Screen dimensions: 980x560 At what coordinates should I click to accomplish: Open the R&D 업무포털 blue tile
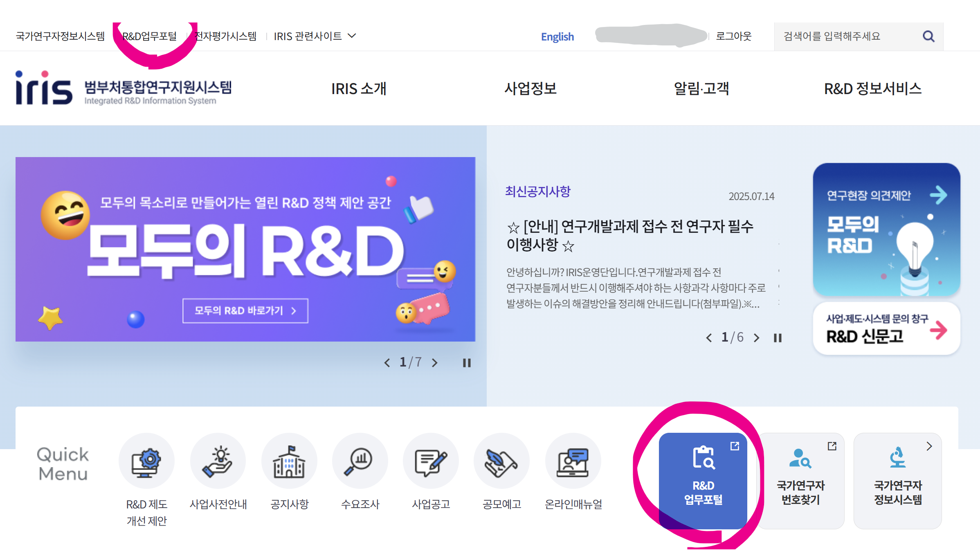click(x=703, y=481)
